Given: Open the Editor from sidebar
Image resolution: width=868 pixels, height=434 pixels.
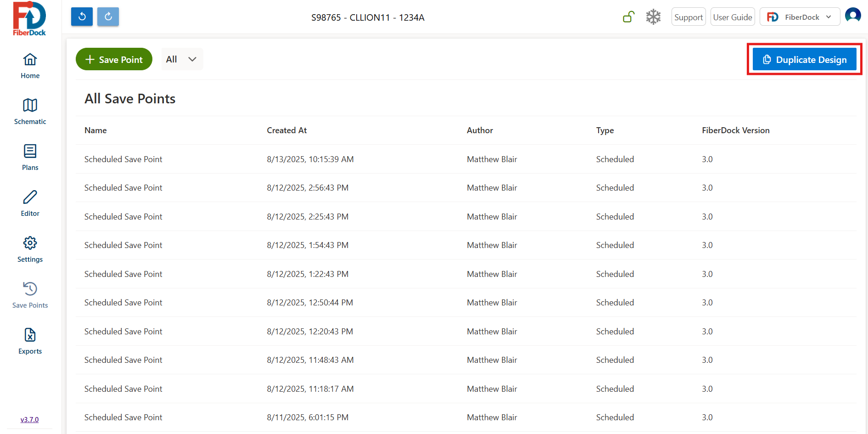Looking at the screenshot, I should point(30,203).
